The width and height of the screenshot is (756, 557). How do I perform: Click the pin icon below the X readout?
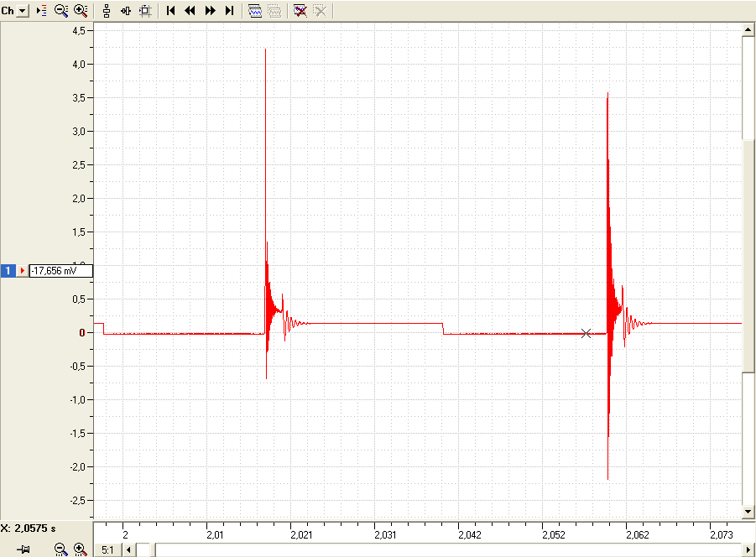(23, 549)
